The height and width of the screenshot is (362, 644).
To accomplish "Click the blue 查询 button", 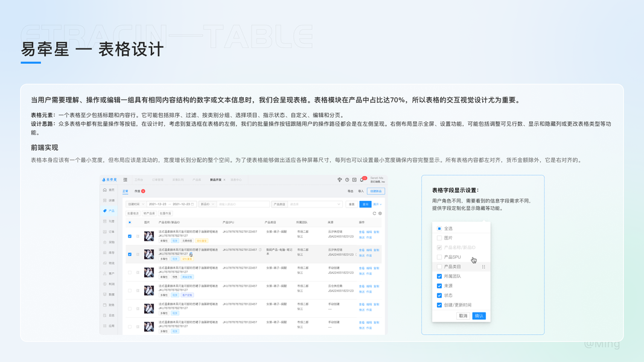I will point(366,204).
